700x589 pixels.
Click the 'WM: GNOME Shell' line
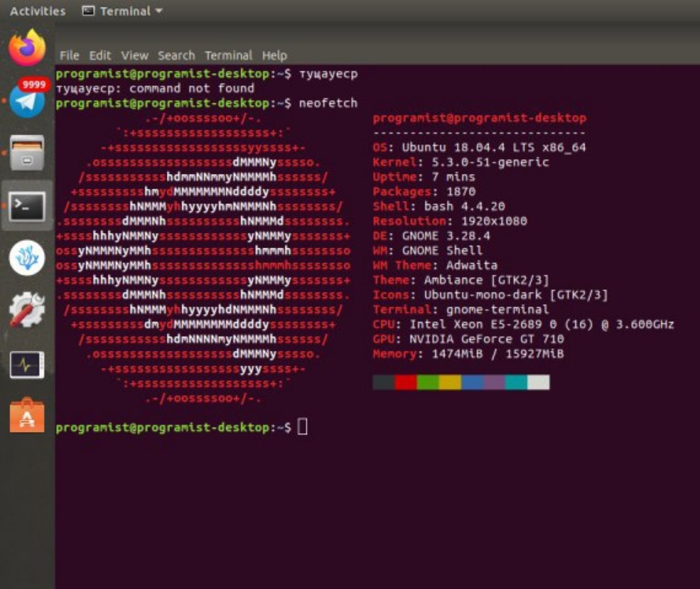pos(428,250)
